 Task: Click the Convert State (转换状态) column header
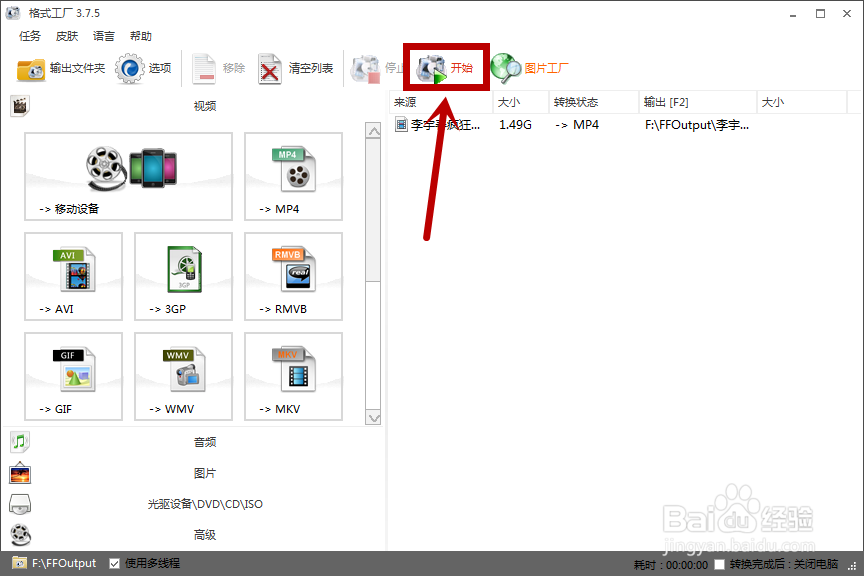(594, 102)
